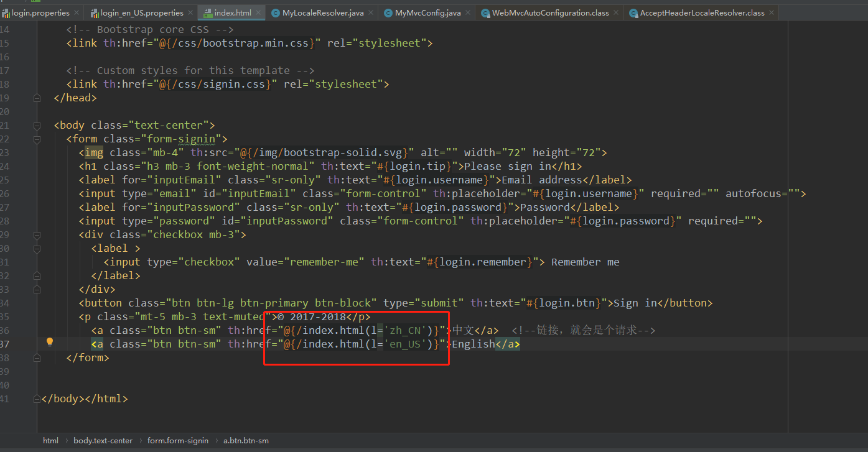Click the html breadcrumb in the status bar

click(50, 440)
